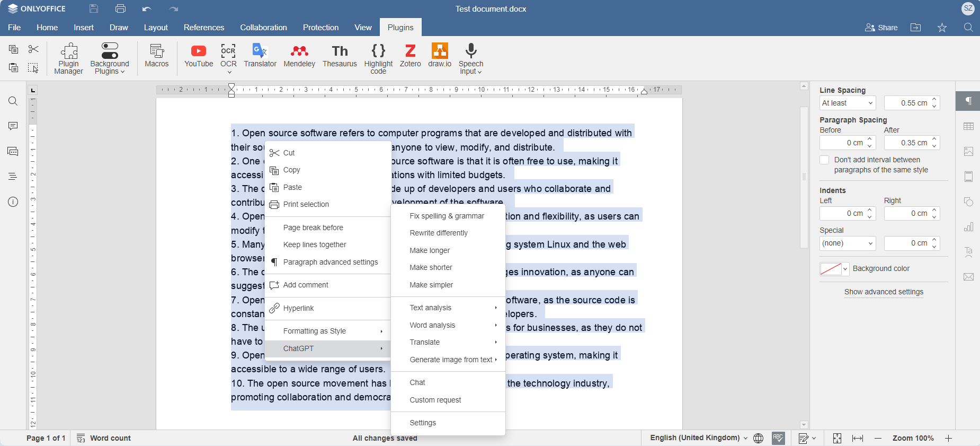Expand the Special indent dropdown

tap(848, 243)
